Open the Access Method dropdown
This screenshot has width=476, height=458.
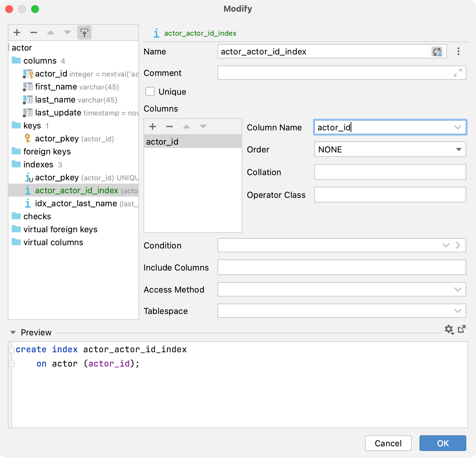coord(457,289)
